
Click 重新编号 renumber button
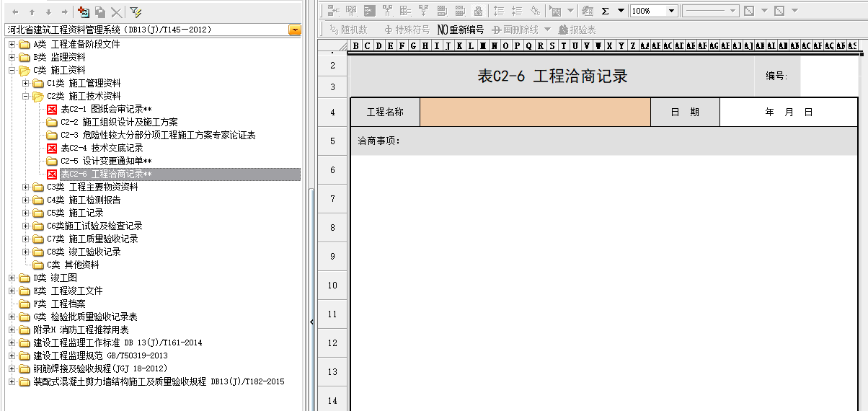461,30
